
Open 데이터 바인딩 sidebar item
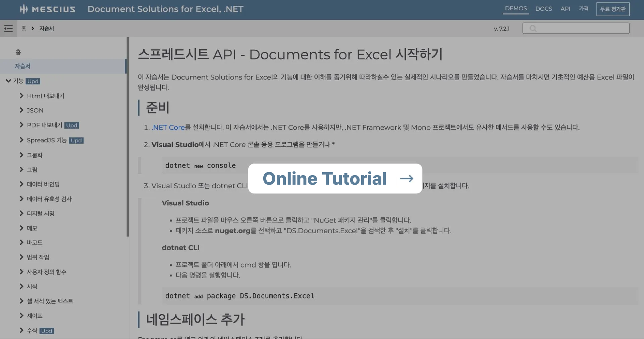tap(43, 184)
